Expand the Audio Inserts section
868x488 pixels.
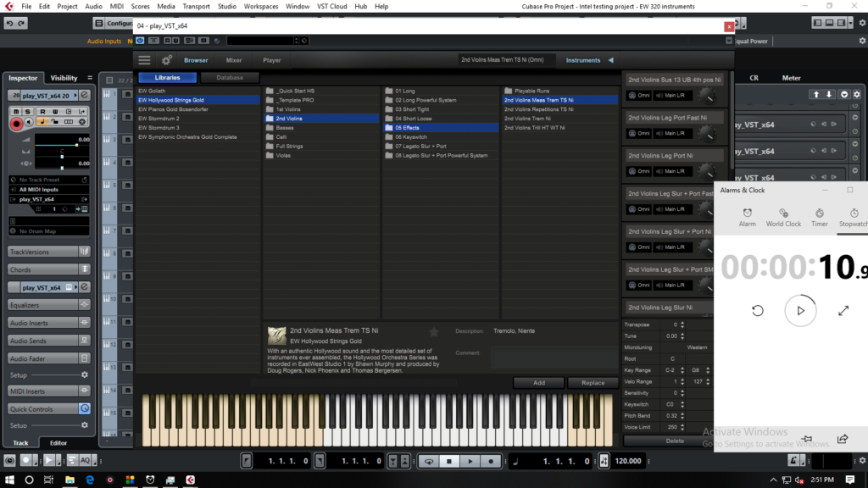pos(43,323)
